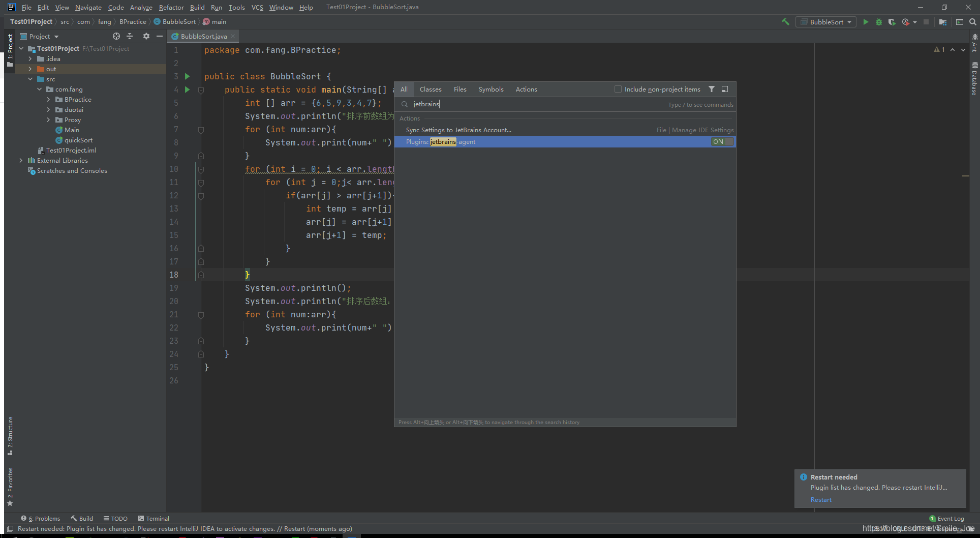Collapse the src folder
The image size is (980, 538).
(30, 79)
